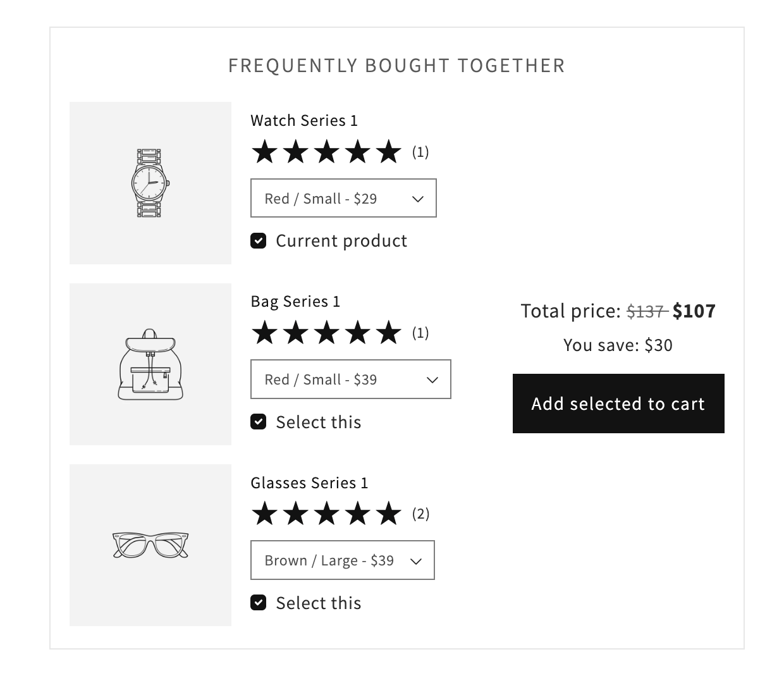Click the Add selected to cart button
The image size is (784, 678).
618,404
